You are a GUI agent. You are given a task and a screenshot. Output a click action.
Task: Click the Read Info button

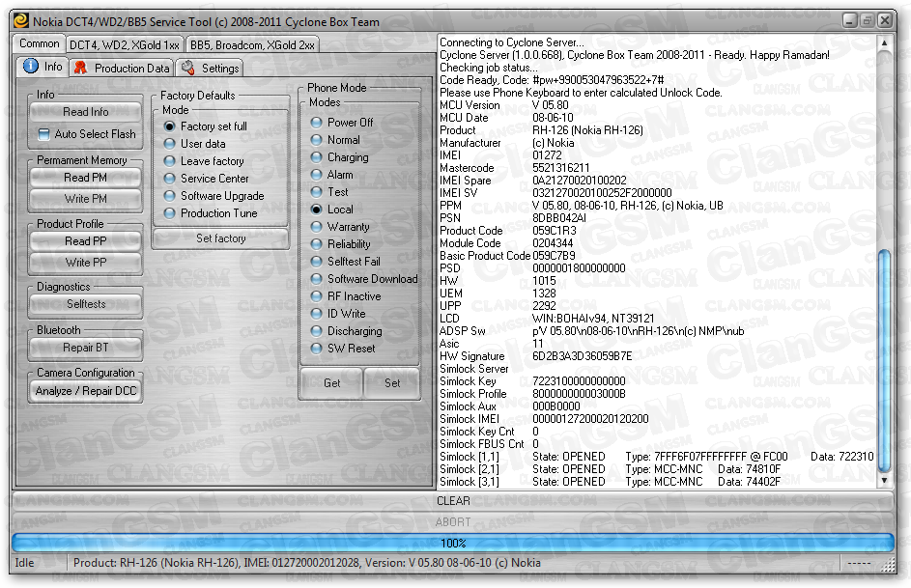[85, 111]
